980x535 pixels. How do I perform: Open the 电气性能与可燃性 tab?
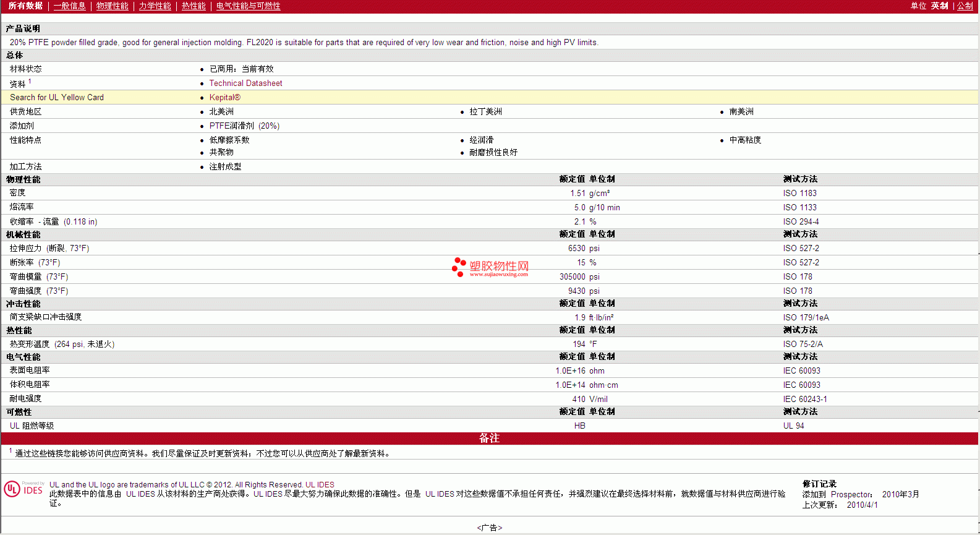[x=249, y=6]
